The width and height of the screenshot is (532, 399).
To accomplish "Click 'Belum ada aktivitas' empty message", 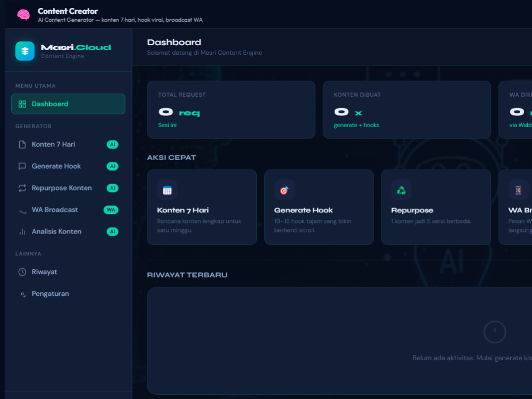I will (x=472, y=358).
